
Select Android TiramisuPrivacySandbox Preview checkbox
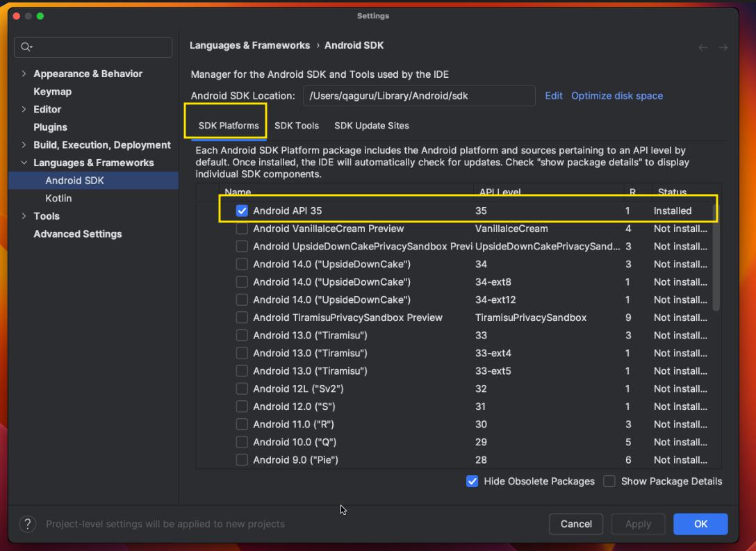[x=242, y=318]
